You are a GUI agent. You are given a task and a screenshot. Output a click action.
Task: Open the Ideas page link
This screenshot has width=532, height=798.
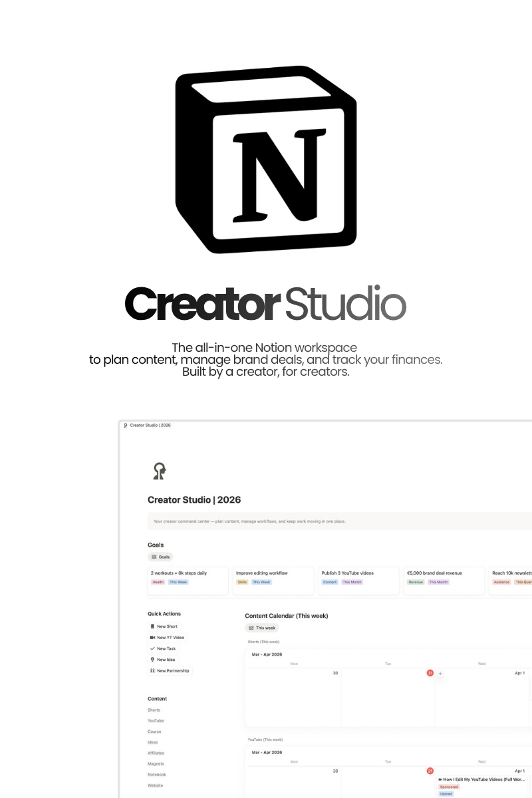point(153,742)
